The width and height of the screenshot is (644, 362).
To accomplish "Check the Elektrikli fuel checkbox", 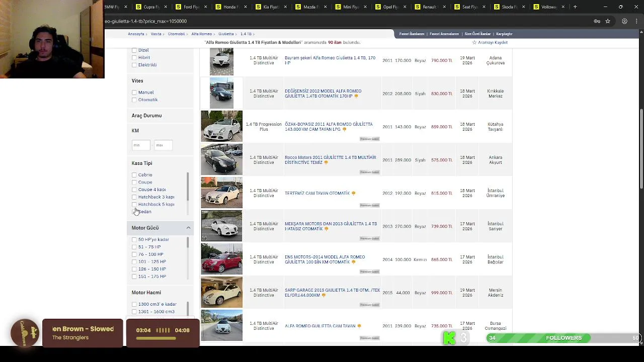I will click(134, 65).
